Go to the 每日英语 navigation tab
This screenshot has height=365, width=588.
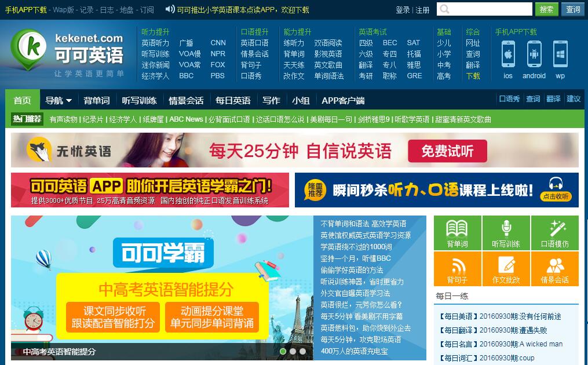point(233,100)
